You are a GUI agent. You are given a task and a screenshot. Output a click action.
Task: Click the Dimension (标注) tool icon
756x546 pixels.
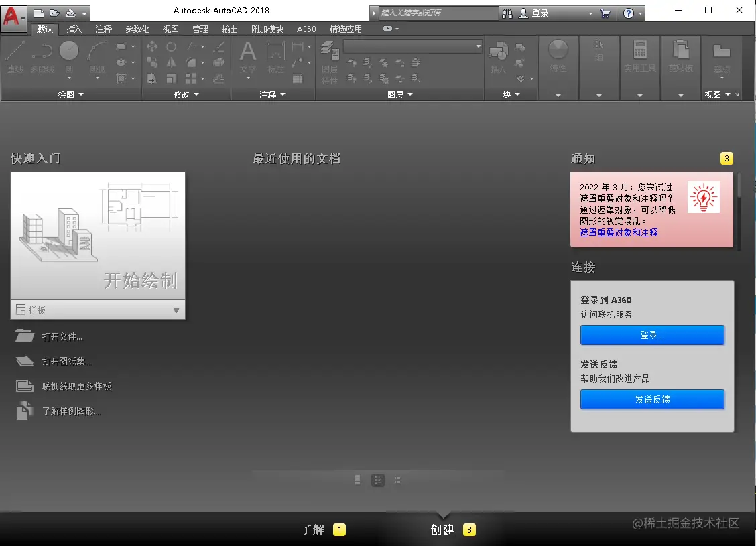[275, 57]
